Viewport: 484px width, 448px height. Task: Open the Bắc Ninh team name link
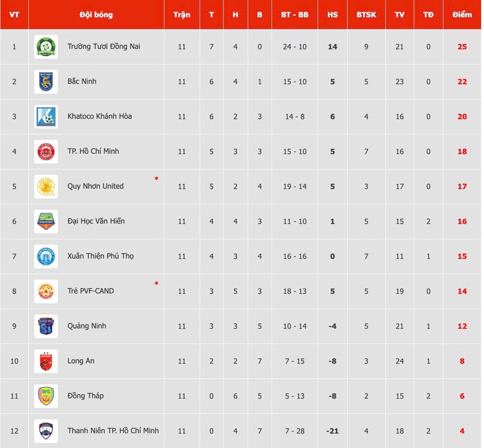click(x=82, y=81)
